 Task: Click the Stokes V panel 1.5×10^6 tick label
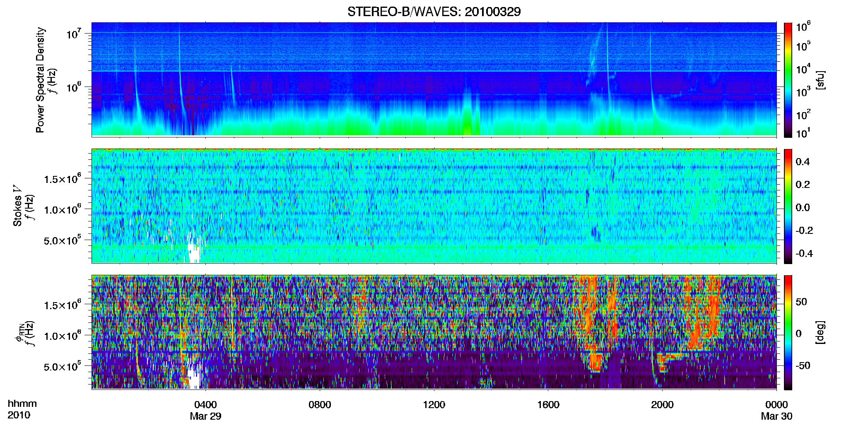coord(62,178)
